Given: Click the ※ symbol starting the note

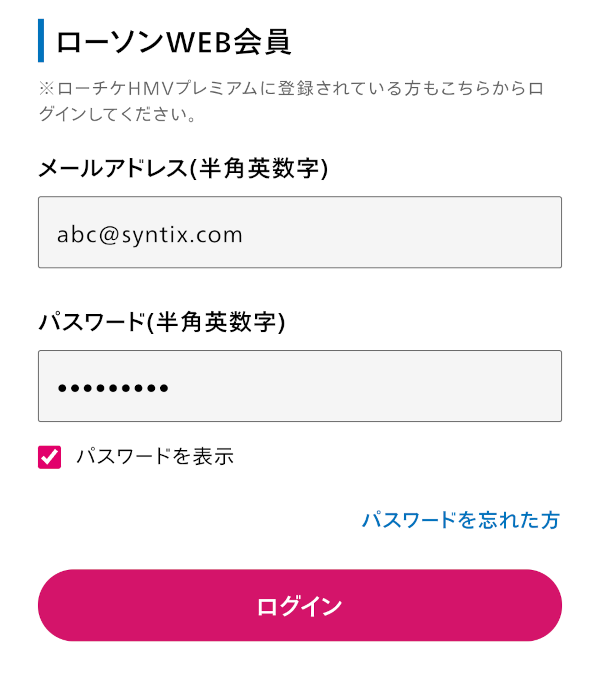Looking at the screenshot, I should [46, 89].
